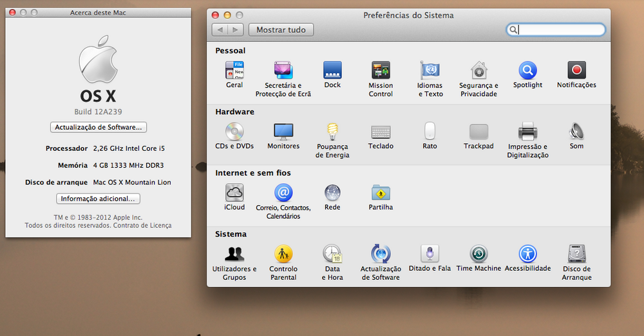Image resolution: width=644 pixels, height=336 pixels.
Task: Click Actualização de Software... button in Acerca window
Action: point(98,127)
